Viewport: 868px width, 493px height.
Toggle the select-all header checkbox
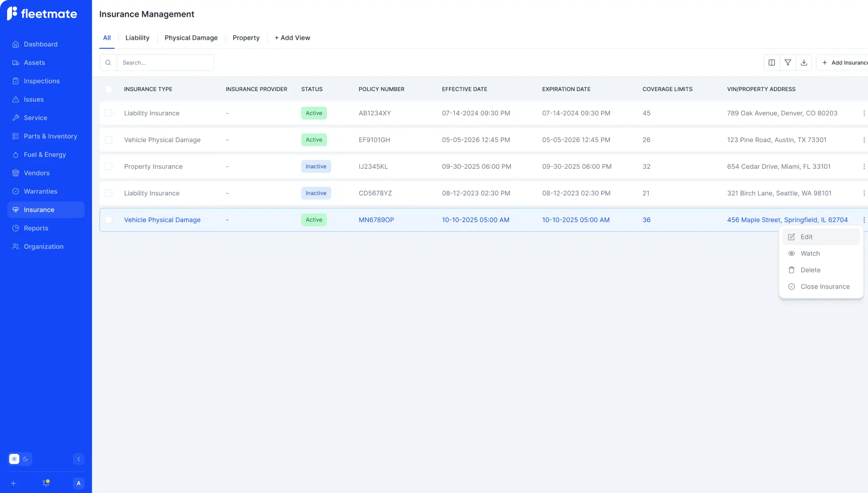click(x=108, y=89)
